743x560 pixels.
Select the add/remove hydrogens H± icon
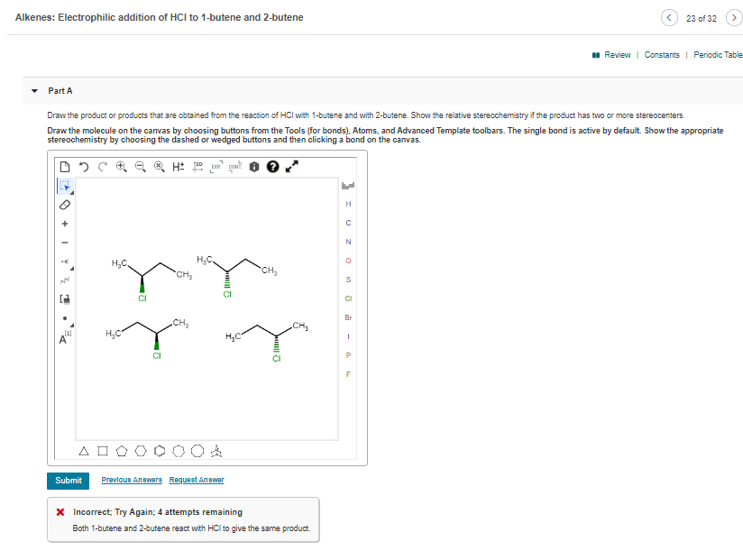pyautogui.click(x=178, y=166)
